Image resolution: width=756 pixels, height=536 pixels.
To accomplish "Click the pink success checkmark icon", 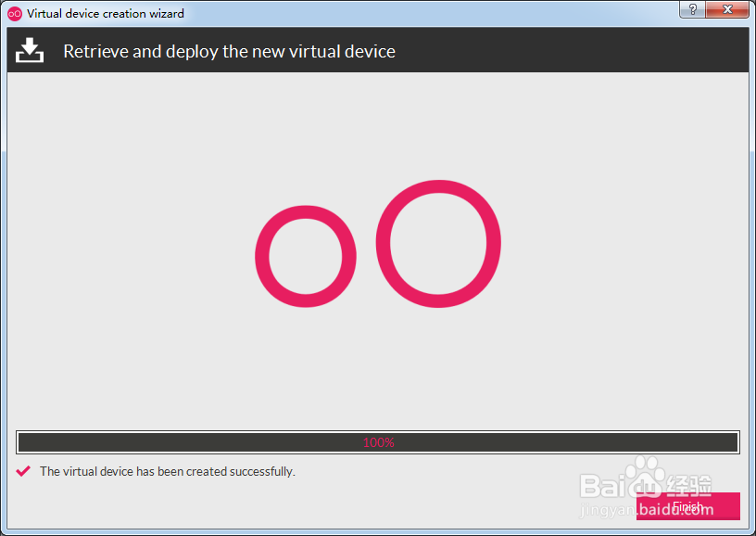I will pos(23,471).
